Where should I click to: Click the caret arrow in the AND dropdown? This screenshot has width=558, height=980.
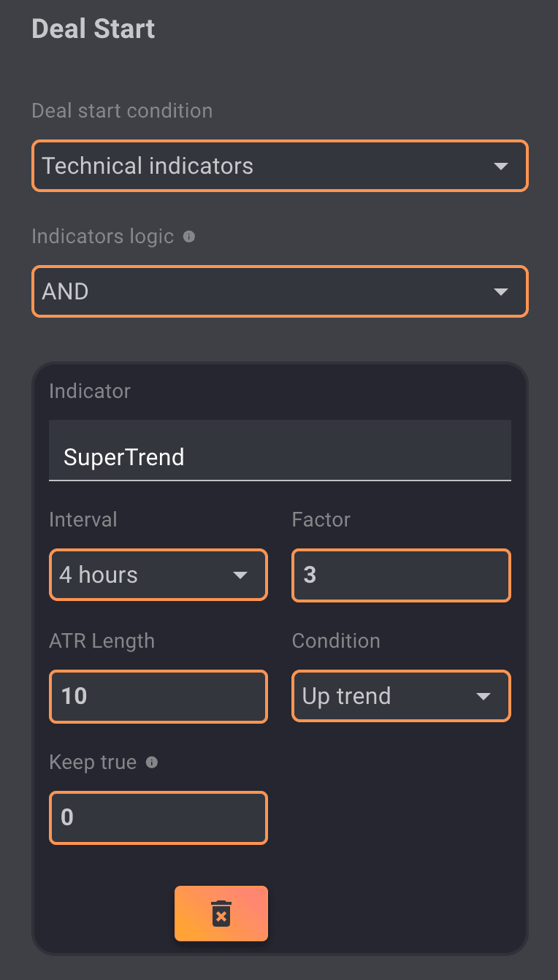[500, 292]
